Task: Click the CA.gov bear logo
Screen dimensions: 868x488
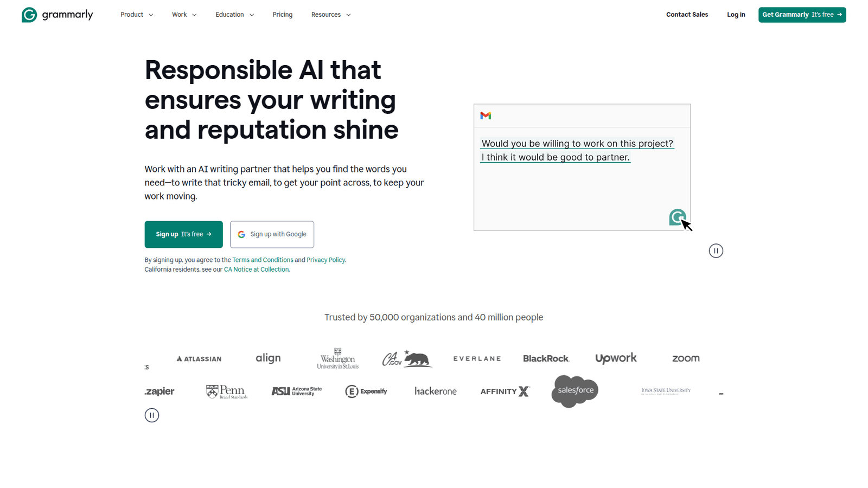Action: point(407,358)
